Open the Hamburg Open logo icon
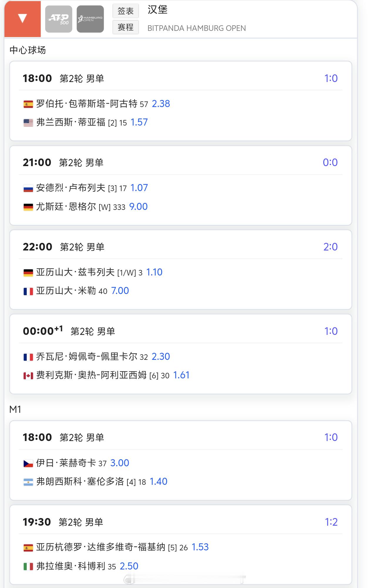 pos(90,19)
